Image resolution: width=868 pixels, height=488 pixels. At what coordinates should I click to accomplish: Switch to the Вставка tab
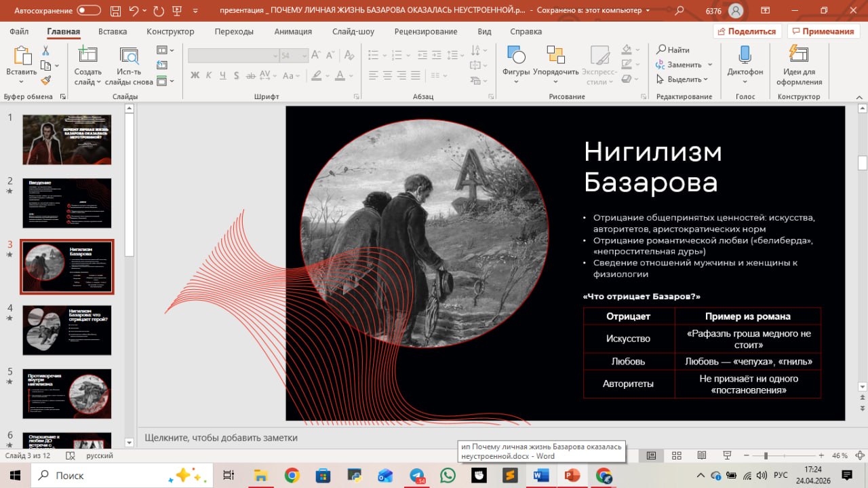point(113,31)
